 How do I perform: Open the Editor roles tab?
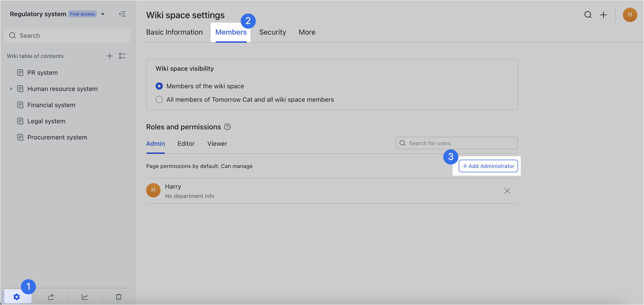tap(186, 143)
